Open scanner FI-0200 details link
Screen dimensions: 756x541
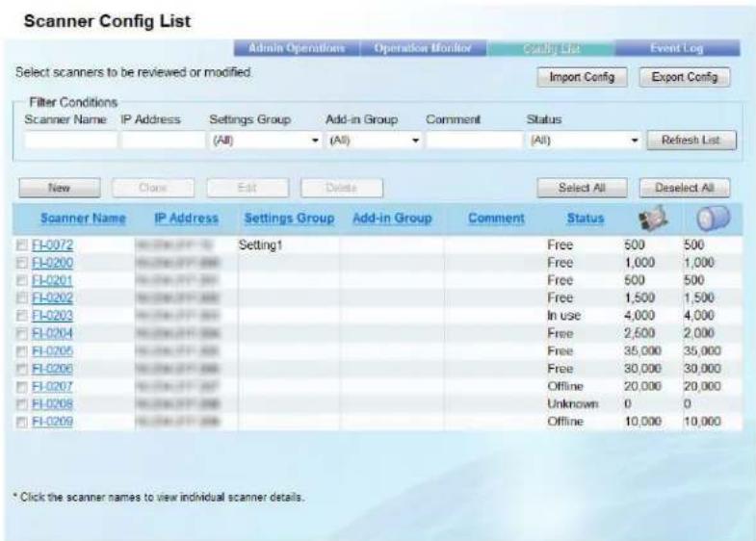coord(52,263)
